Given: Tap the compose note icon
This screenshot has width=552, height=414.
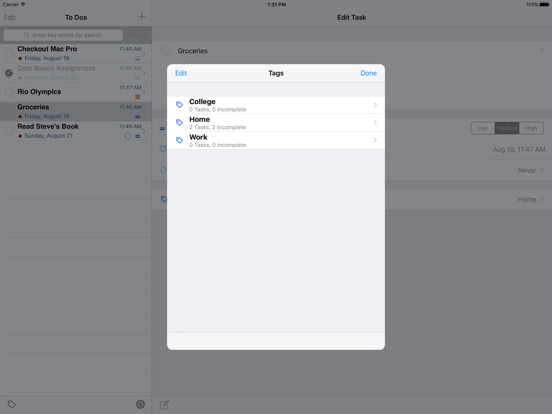Looking at the screenshot, I should click(x=164, y=404).
